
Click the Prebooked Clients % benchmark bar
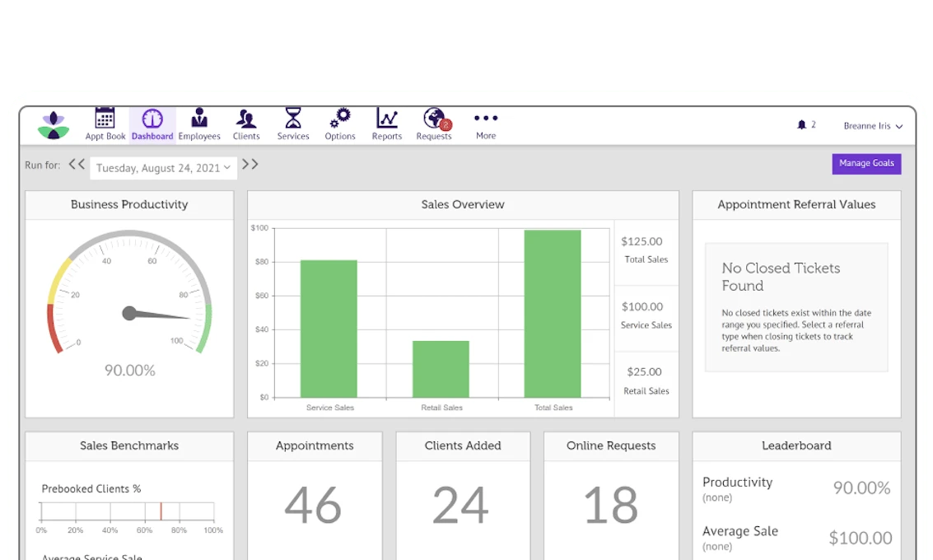pyautogui.click(x=128, y=511)
